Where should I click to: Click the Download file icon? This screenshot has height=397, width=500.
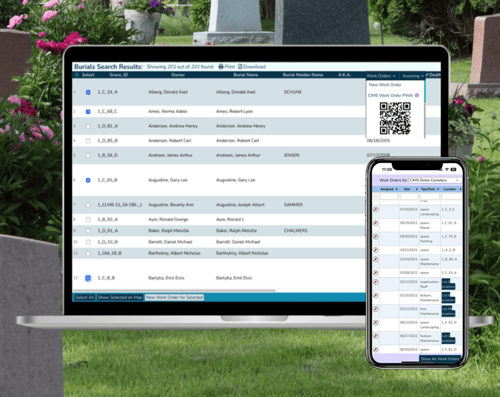(x=240, y=67)
